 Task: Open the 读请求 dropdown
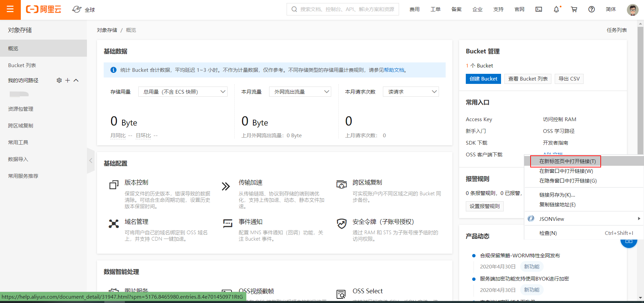(x=411, y=92)
